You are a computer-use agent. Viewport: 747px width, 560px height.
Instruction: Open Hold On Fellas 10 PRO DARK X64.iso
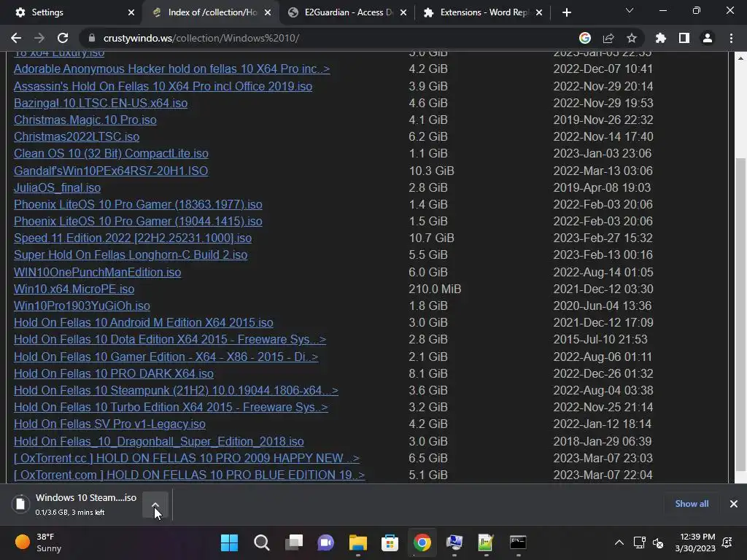point(113,374)
